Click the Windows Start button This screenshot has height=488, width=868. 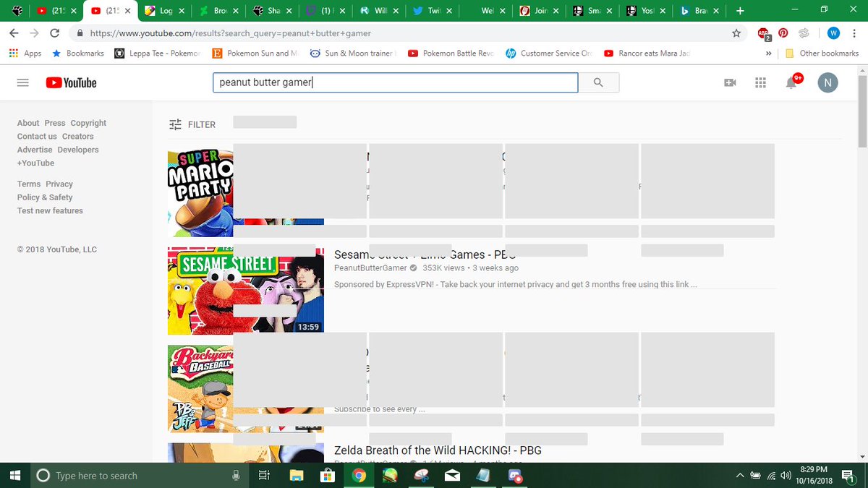[15, 475]
